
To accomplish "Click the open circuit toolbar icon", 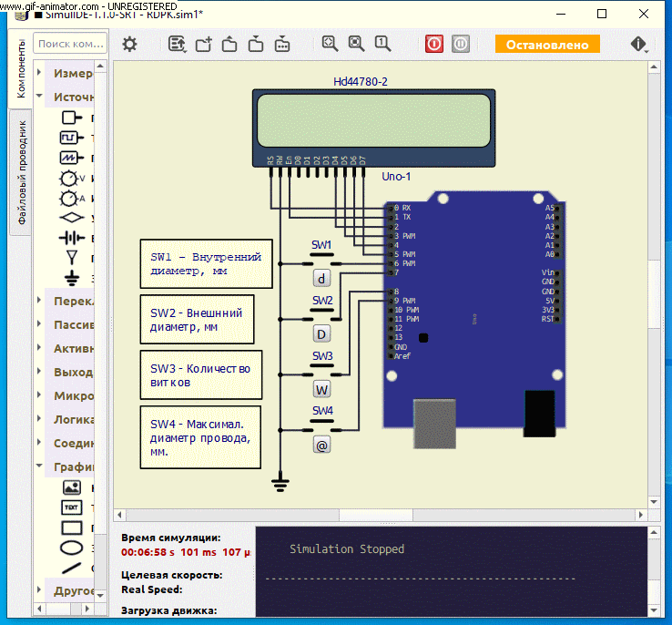I will tap(177, 44).
